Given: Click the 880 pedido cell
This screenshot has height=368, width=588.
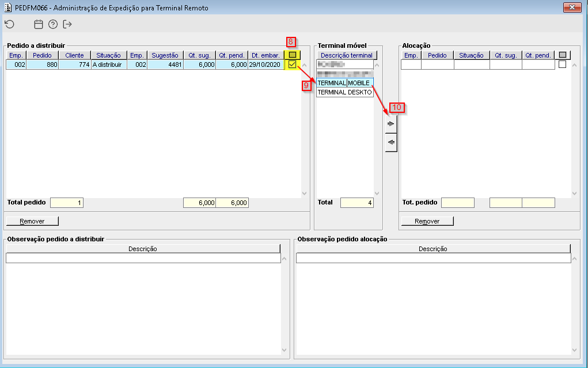Looking at the screenshot, I should 43,65.
